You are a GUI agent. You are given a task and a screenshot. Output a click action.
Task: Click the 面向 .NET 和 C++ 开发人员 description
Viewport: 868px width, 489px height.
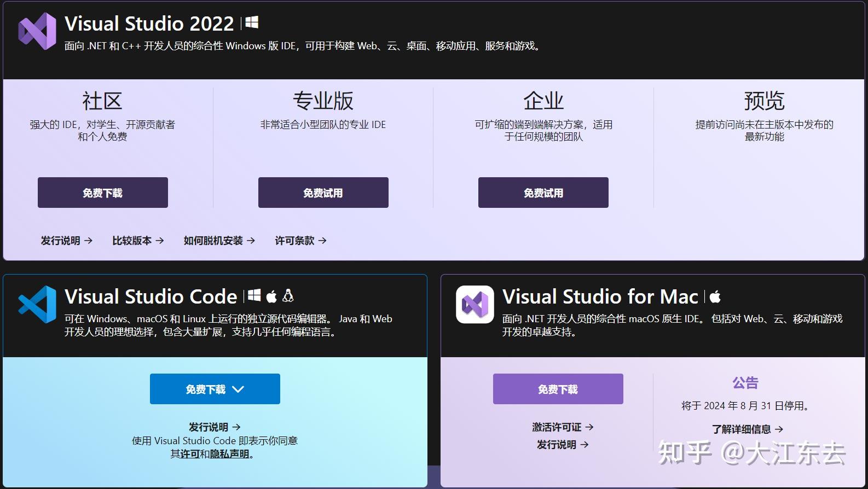point(303,46)
